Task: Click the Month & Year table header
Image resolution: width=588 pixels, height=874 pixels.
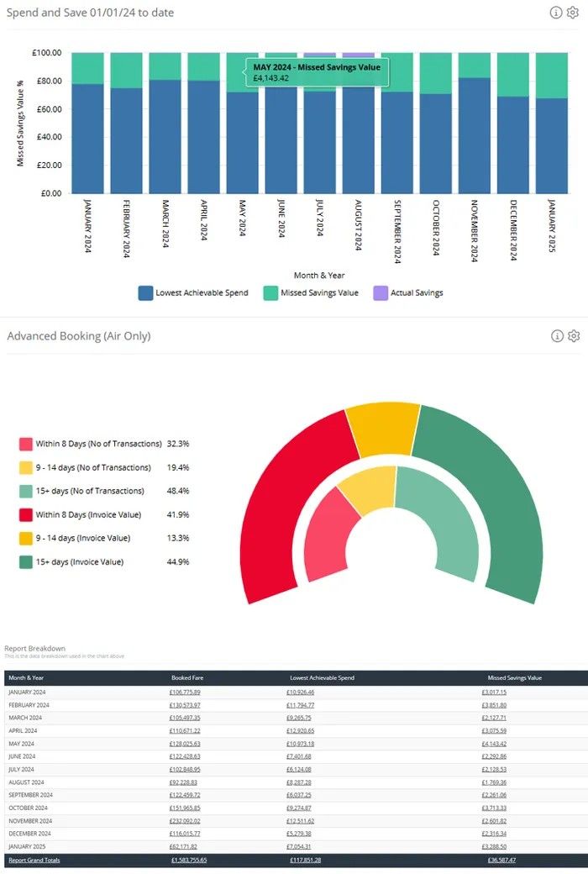Action: [x=28, y=677]
